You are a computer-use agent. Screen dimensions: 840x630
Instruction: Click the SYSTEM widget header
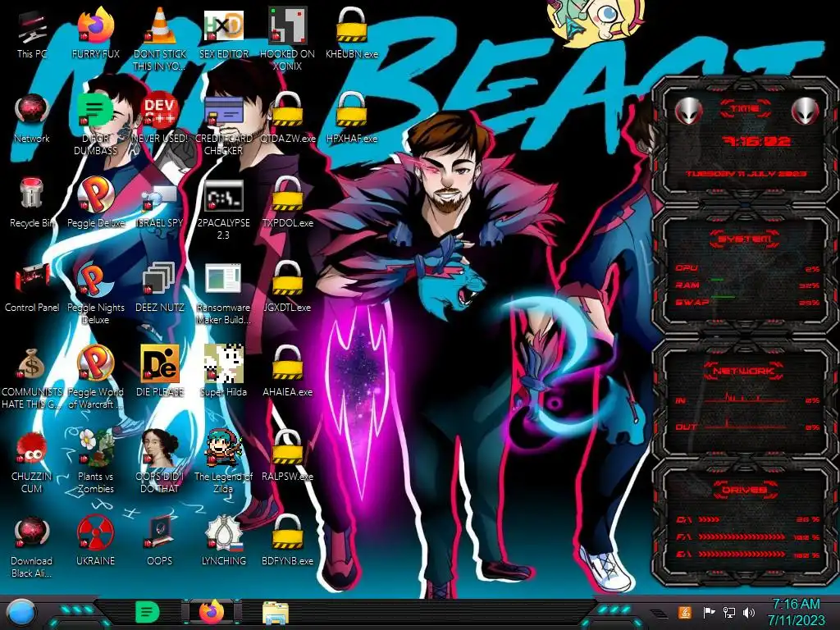pyautogui.click(x=744, y=238)
